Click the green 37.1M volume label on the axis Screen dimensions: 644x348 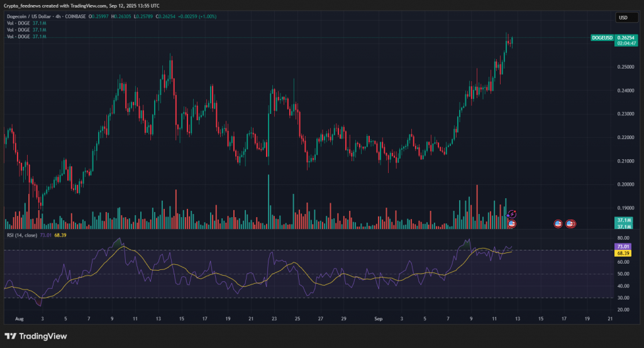[623, 220]
